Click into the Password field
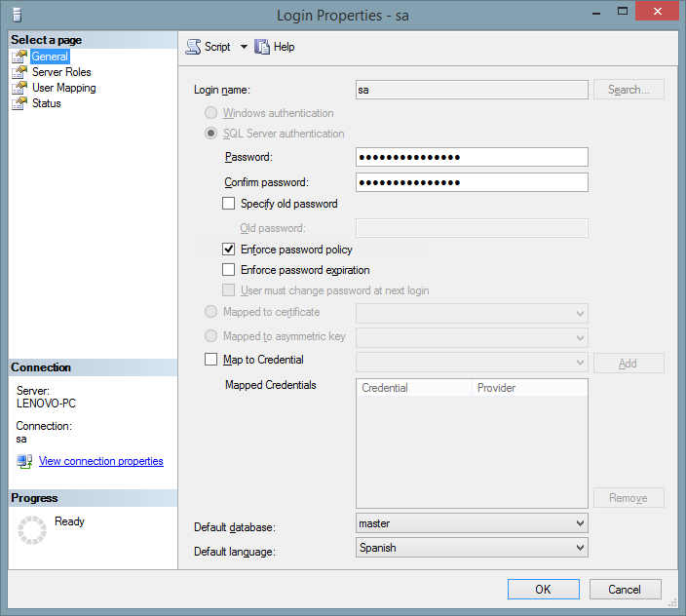This screenshot has height=616, width=686. point(472,157)
